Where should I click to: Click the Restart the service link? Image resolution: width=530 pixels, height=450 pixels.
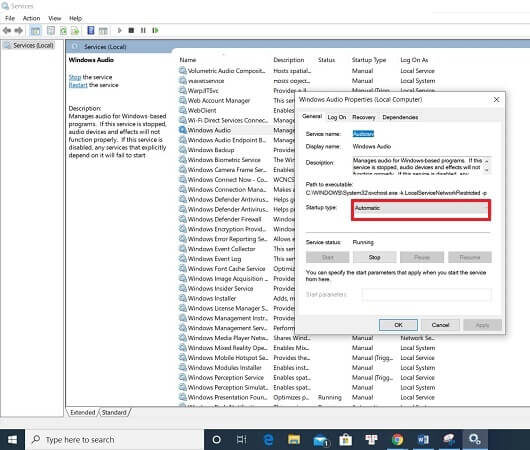pyautogui.click(x=78, y=85)
